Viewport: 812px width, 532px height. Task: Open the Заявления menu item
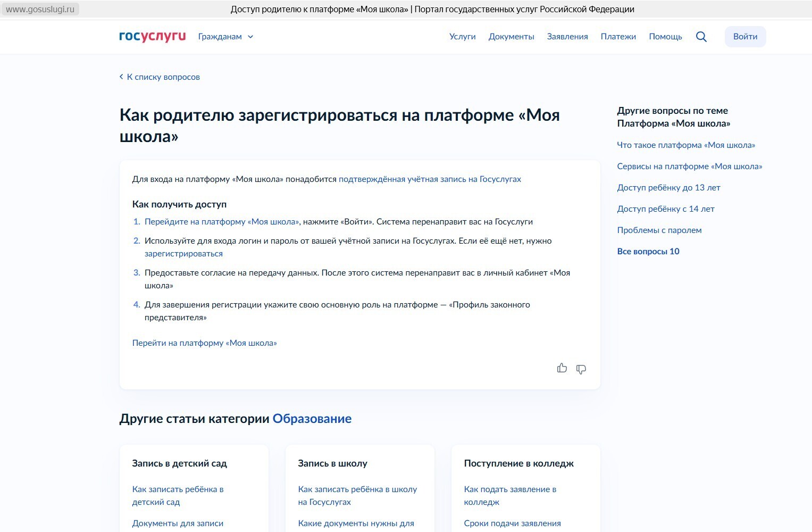point(567,37)
